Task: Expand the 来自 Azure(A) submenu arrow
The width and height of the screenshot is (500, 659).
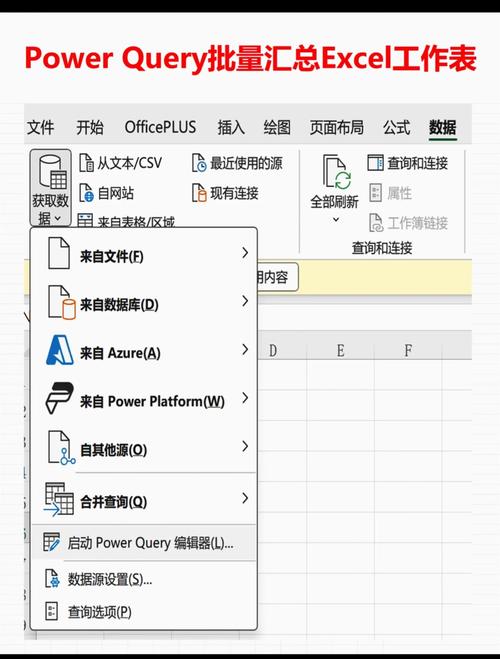Action: coord(245,349)
